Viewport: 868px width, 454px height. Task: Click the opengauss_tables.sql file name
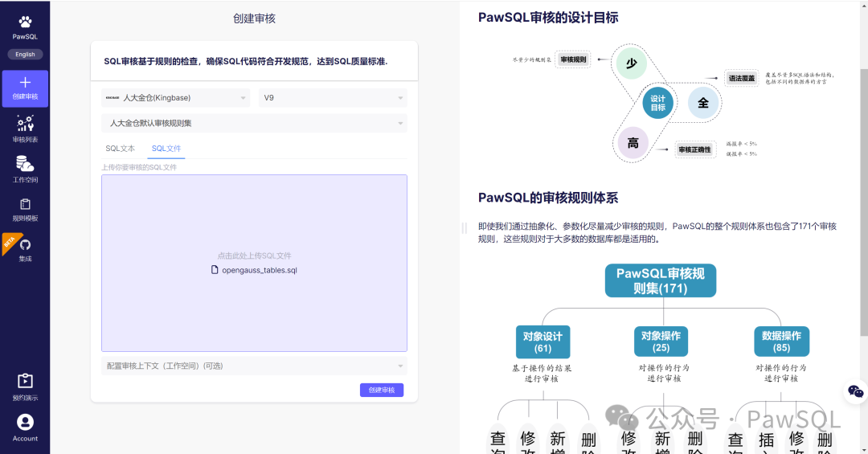tap(260, 270)
